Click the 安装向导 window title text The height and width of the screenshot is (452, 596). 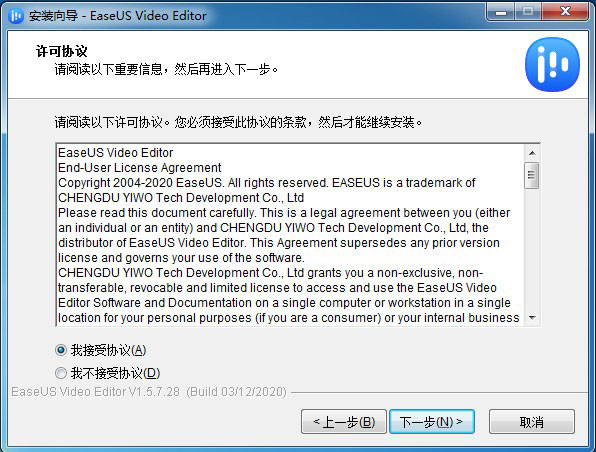click(53, 16)
